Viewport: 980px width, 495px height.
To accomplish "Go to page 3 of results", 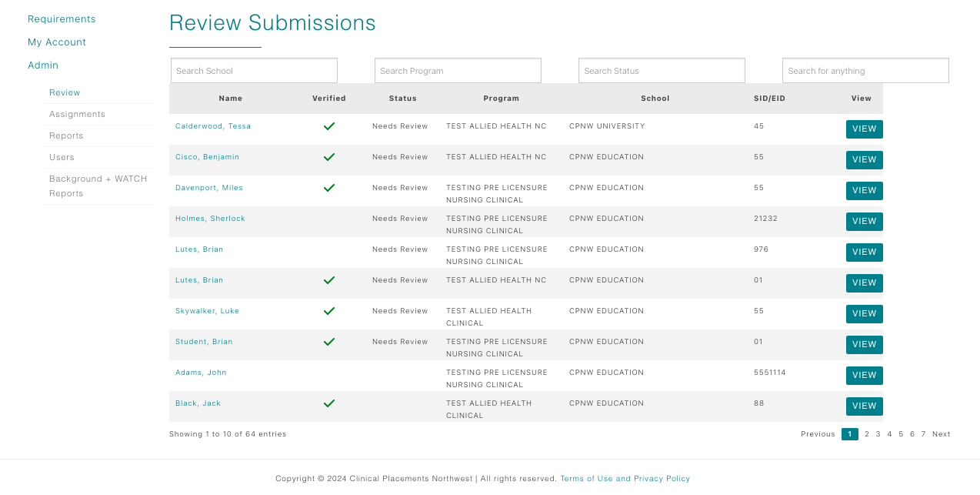I will (878, 433).
